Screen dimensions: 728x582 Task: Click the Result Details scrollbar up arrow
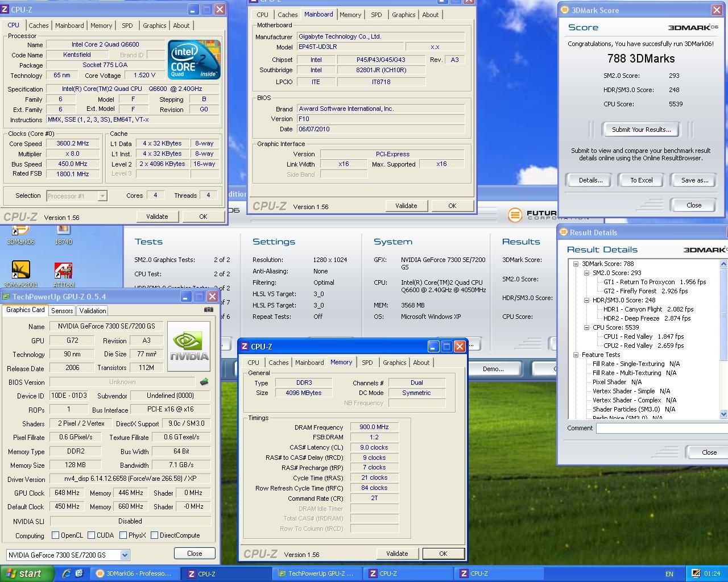click(x=723, y=264)
